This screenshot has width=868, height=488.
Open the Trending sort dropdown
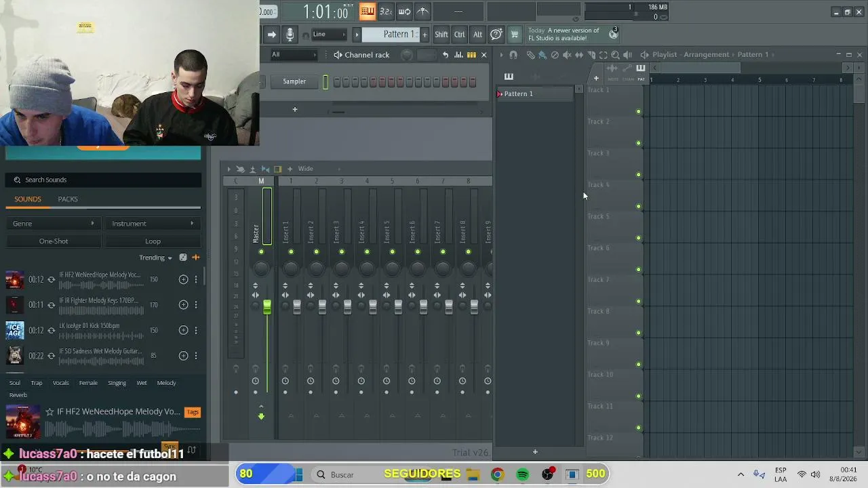coord(156,258)
